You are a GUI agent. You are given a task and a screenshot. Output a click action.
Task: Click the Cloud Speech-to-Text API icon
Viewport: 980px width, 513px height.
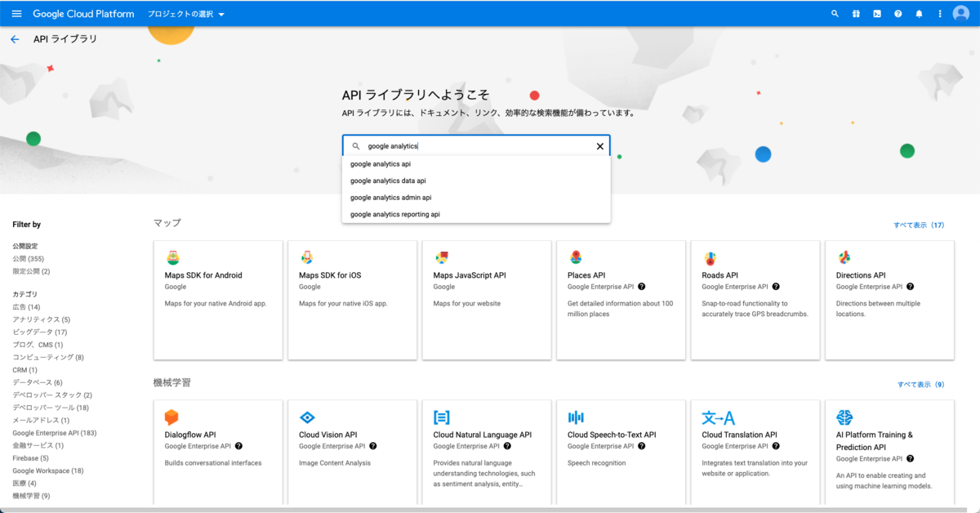[x=576, y=417]
